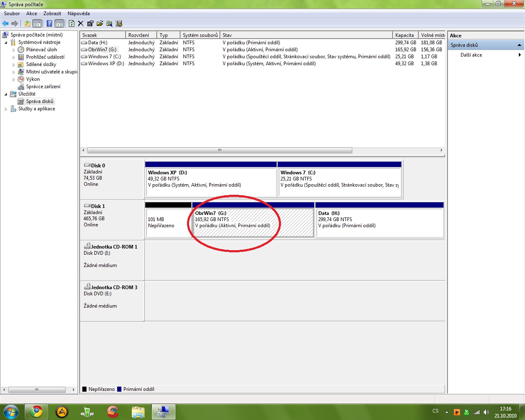Click the blue Back arrow in the toolbar
The height and width of the screenshot is (420, 525).
coord(5,23)
